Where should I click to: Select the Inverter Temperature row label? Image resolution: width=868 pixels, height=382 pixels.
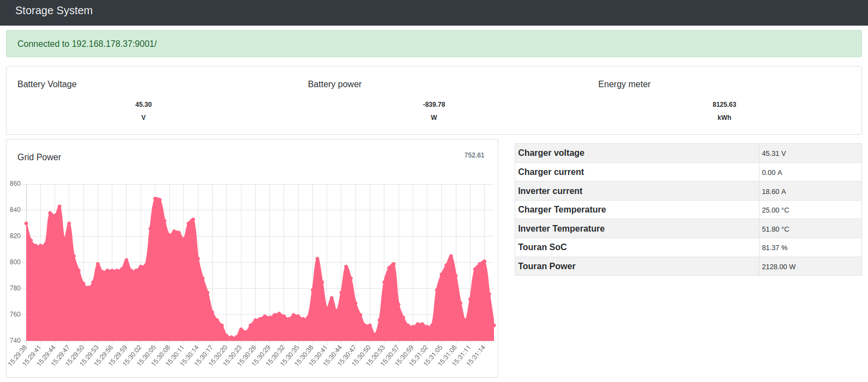coord(560,229)
